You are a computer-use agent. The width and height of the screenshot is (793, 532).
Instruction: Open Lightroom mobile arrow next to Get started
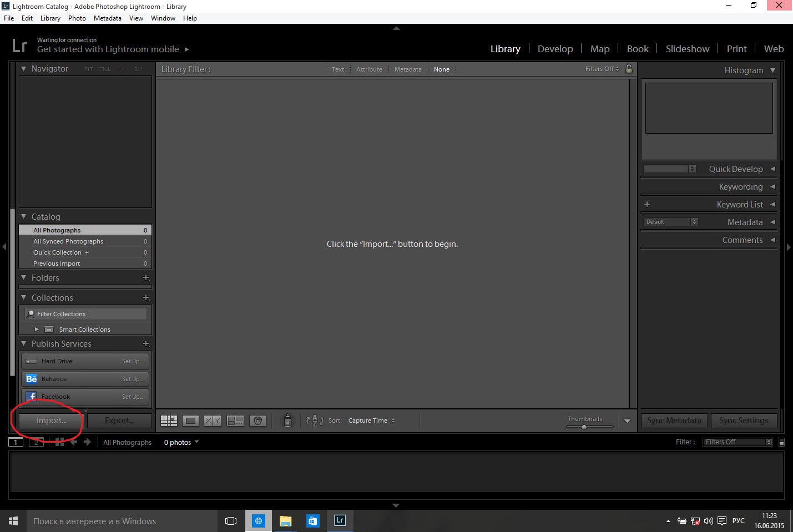[186, 49]
